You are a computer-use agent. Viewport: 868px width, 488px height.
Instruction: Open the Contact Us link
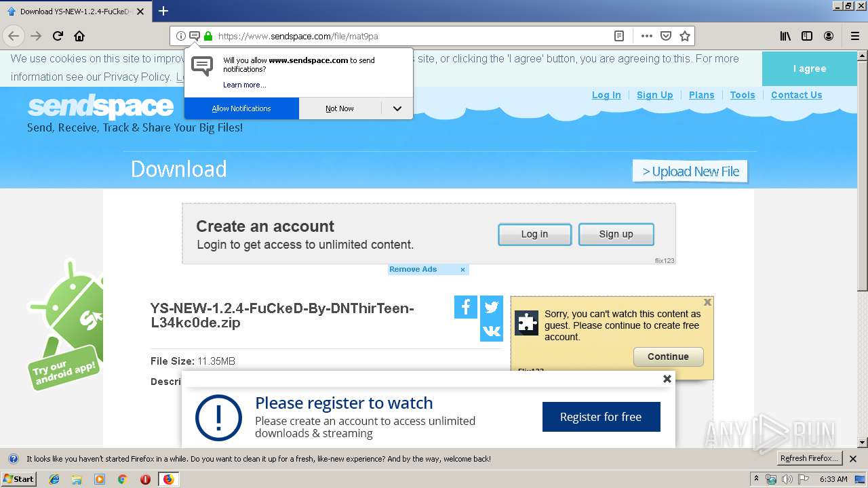(x=797, y=95)
